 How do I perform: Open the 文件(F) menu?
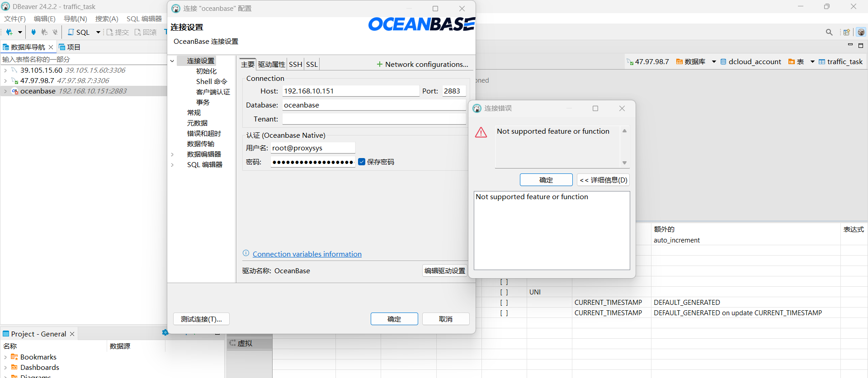pos(15,19)
